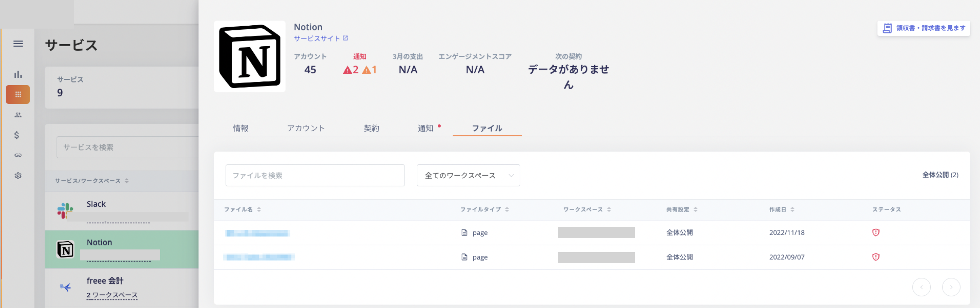The image size is (980, 308).
Task: Click page icon in 2022/09/07 row
Action: pyautogui.click(x=464, y=257)
